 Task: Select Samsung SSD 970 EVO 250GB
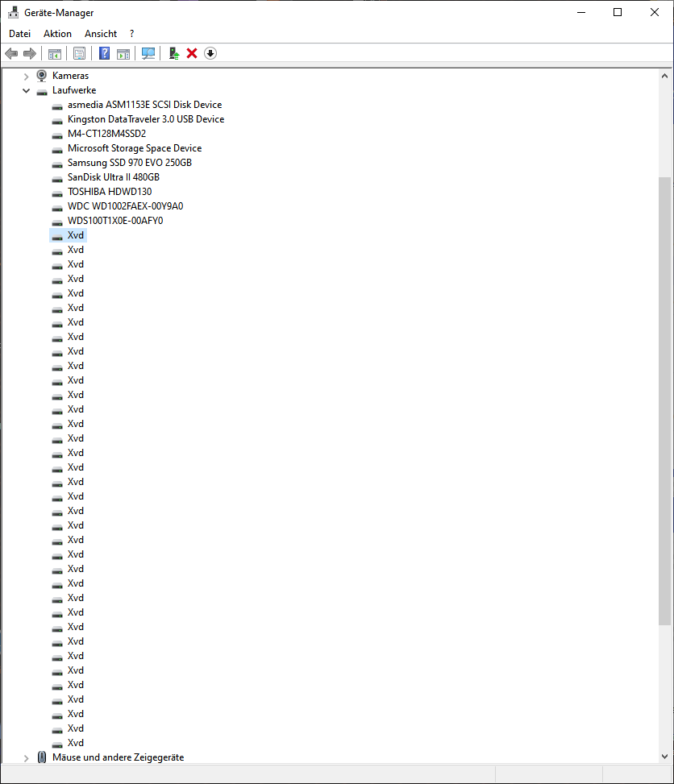[x=130, y=163]
